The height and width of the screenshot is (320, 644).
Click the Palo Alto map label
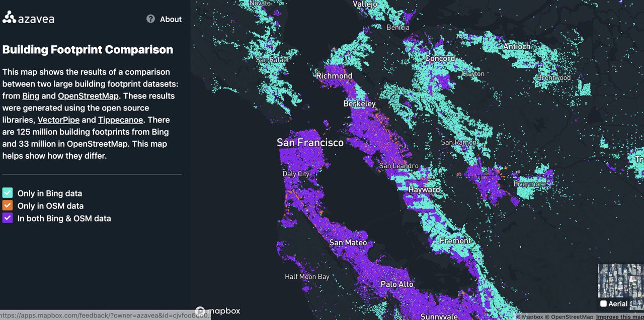pyautogui.click(x=397, y=284)
